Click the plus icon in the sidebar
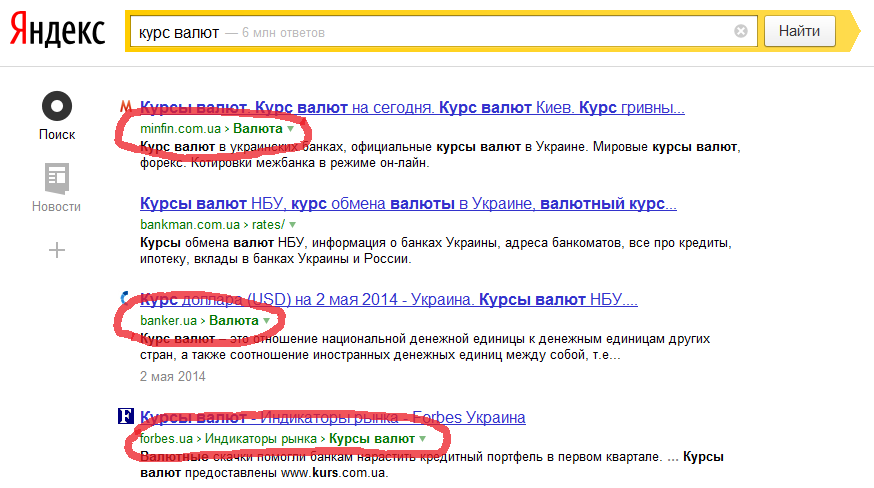Viewport: 874px width, 488px height. [57, 250]
